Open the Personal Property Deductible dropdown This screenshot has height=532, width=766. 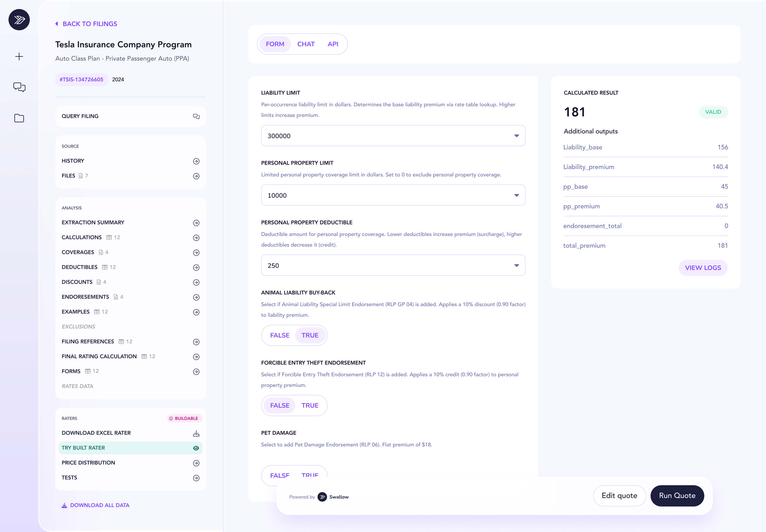(393, 266)
